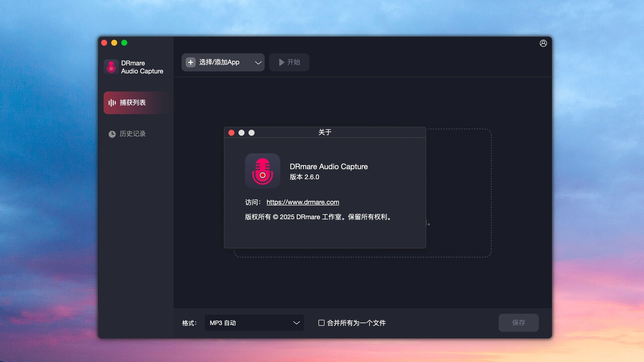This screenshot has height=362, width=644.
Task: Enable 合并所有为一个文件 checkbox
Action: 321,323
